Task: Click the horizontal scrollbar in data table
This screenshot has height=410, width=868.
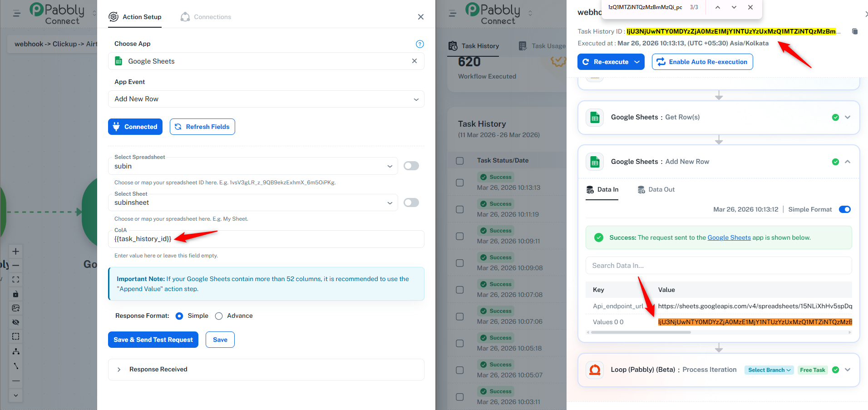Action: (640, 332)
